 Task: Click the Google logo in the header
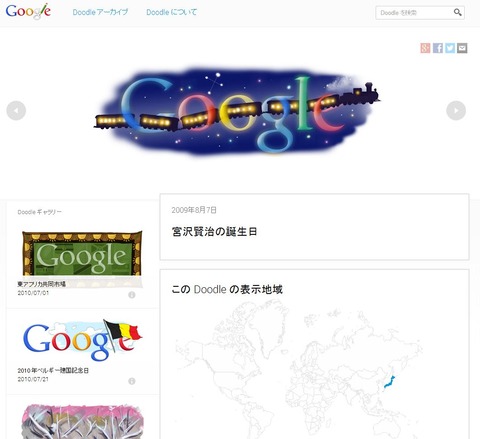(x=28, y=12)
